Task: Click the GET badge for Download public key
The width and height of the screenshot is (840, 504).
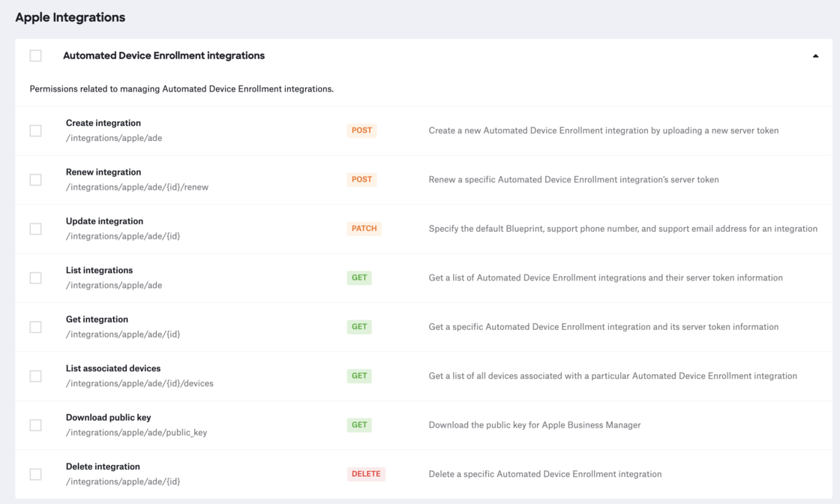Action: (x=359, y=424)
